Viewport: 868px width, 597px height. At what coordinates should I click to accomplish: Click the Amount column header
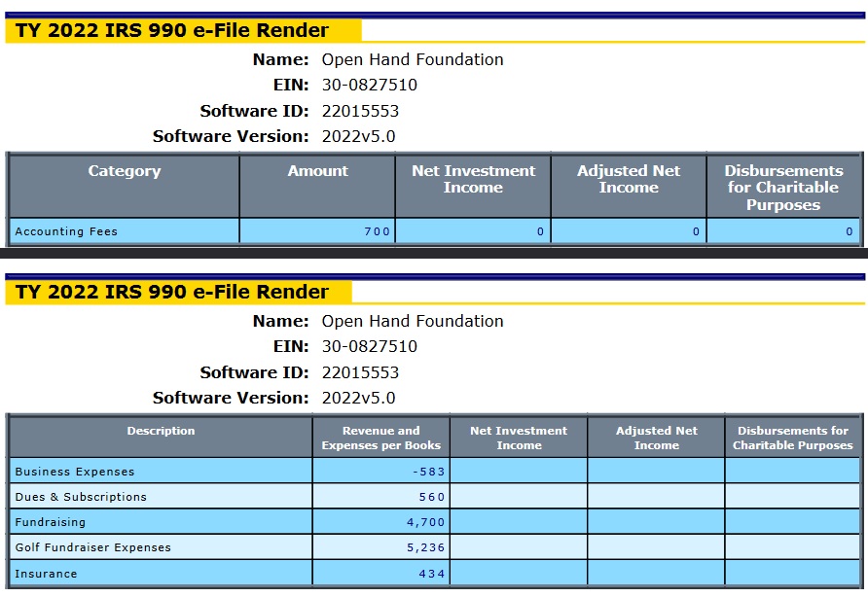pos(318,187)
